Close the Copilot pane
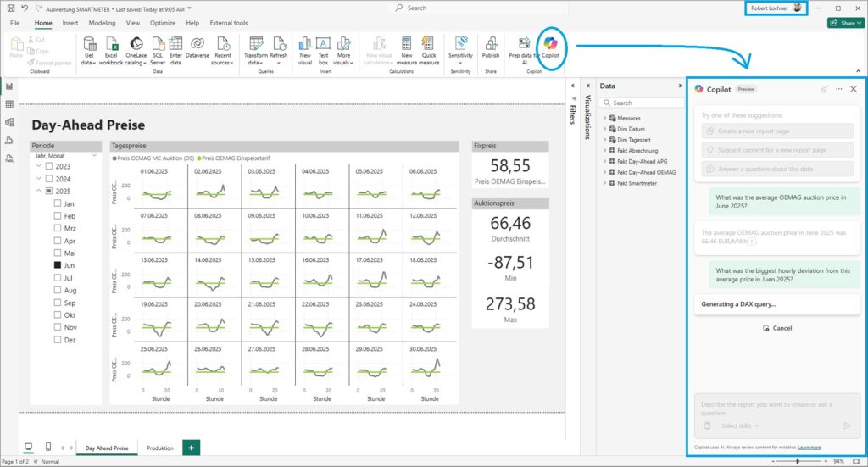The height and width of the screenshot is (467, 868). click(x=854, y=89)
